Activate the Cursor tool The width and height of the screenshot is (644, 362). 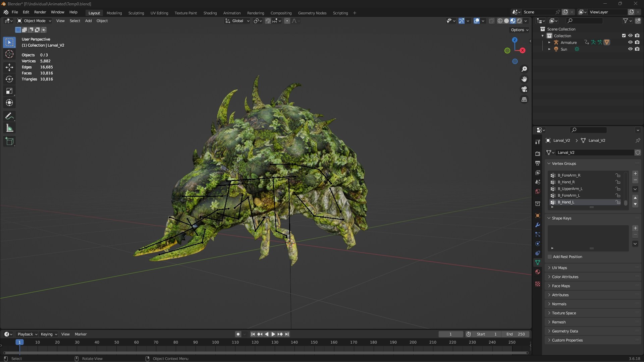tap(9, 54)
